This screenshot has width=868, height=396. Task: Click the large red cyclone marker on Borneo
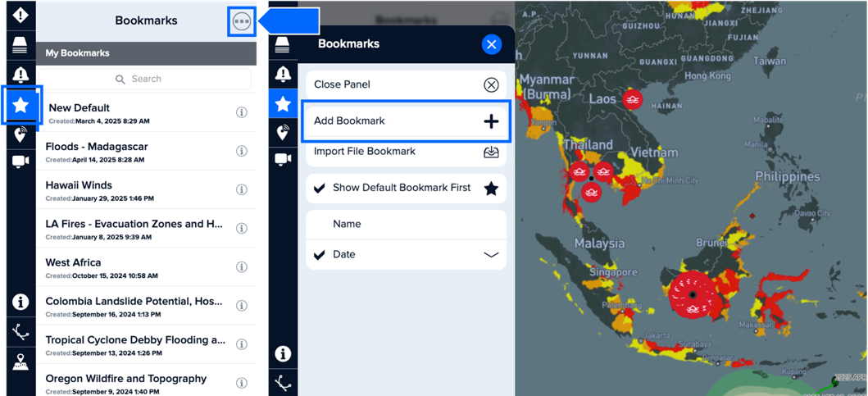click(692, 295)
